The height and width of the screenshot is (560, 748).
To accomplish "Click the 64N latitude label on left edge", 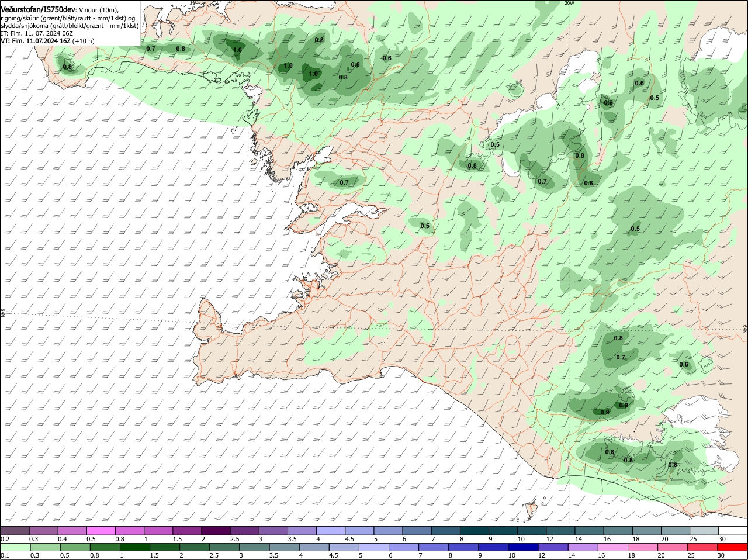I will point(3,314).
